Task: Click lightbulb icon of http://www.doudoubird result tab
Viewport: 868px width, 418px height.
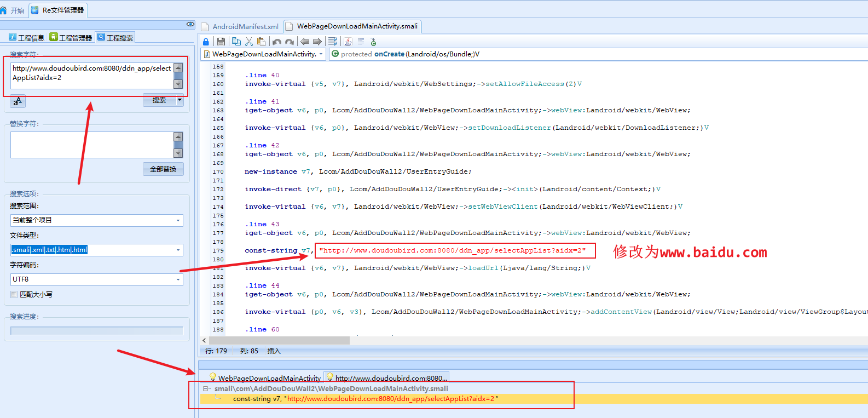Action: (330, 377)
